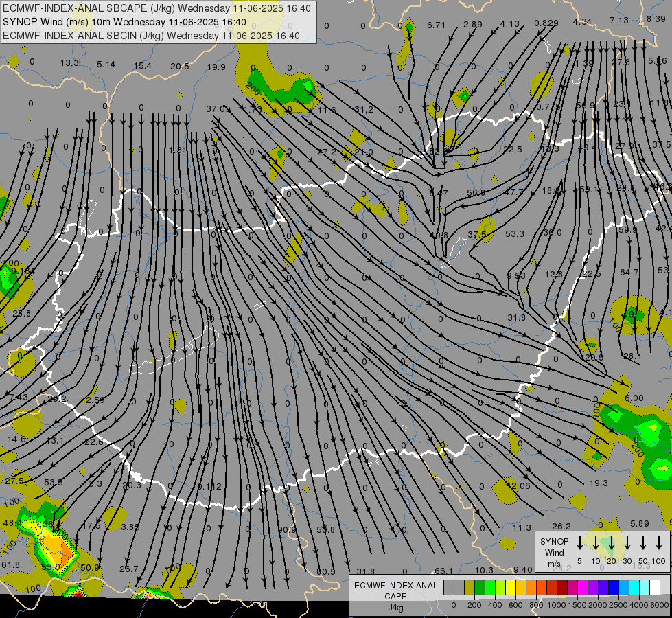Viewport: 672px width, 618px height.
Task: Click the 20 m/s wind arrow in legend
Action: (611, 543)
